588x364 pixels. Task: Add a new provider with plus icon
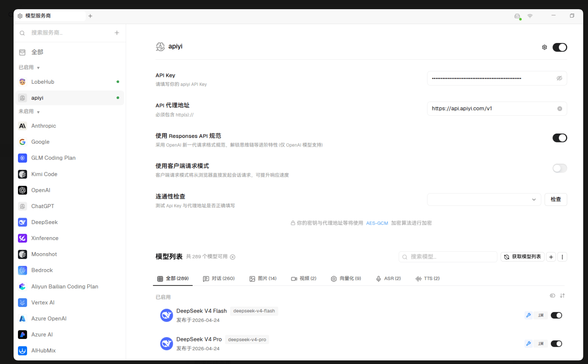coord(117,33)
